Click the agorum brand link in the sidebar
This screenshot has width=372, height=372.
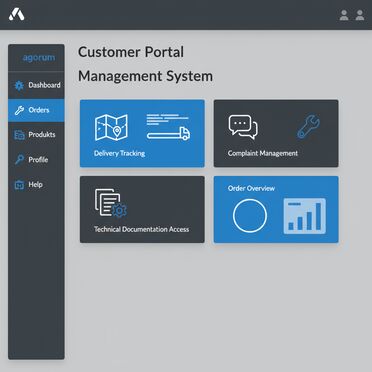39,58
